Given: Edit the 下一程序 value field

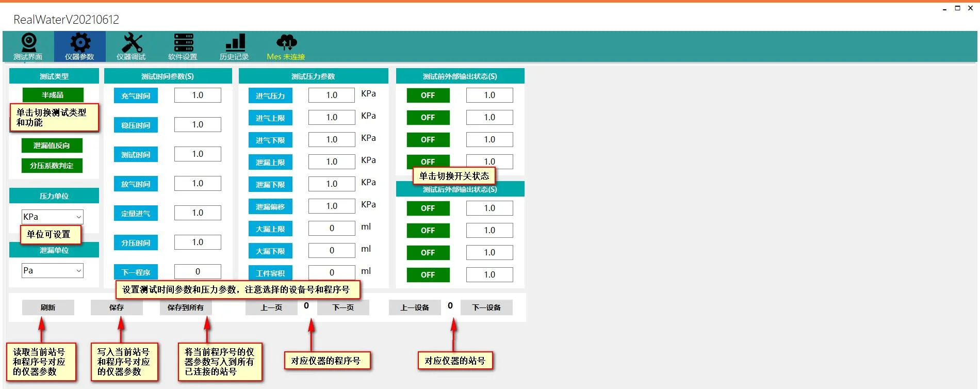Looking at the screenshot, I should point(198,271).
